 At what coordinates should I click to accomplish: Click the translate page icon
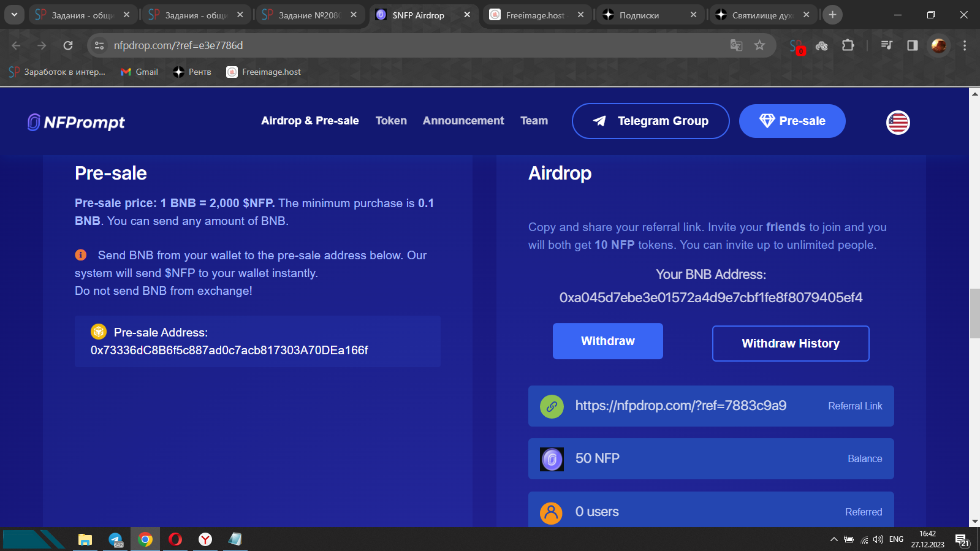pos(737,45)
